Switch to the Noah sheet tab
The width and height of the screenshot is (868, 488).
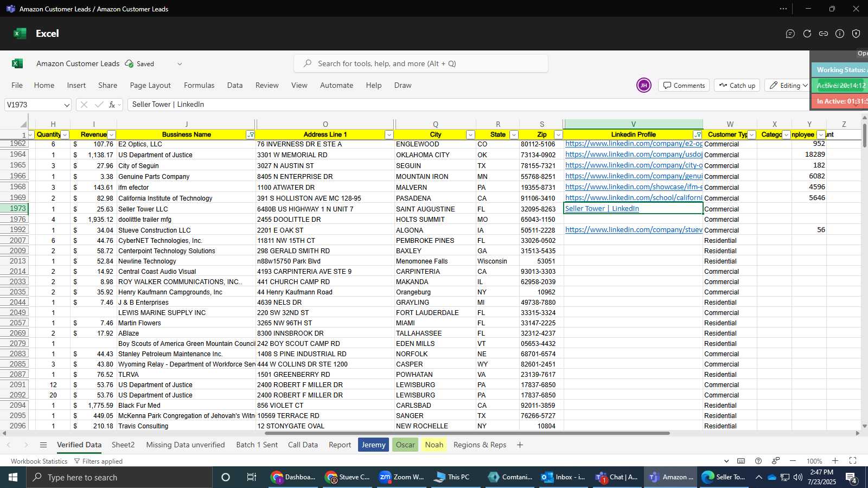click(434, 445)
